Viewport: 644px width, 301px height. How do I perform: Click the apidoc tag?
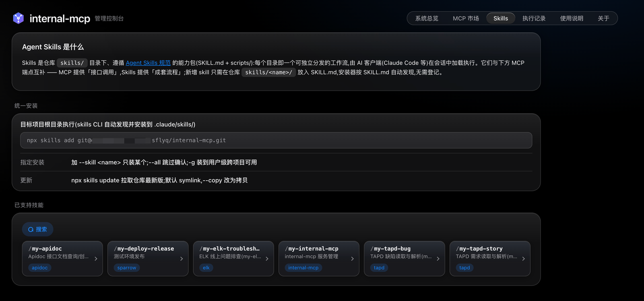pos(40,268)
